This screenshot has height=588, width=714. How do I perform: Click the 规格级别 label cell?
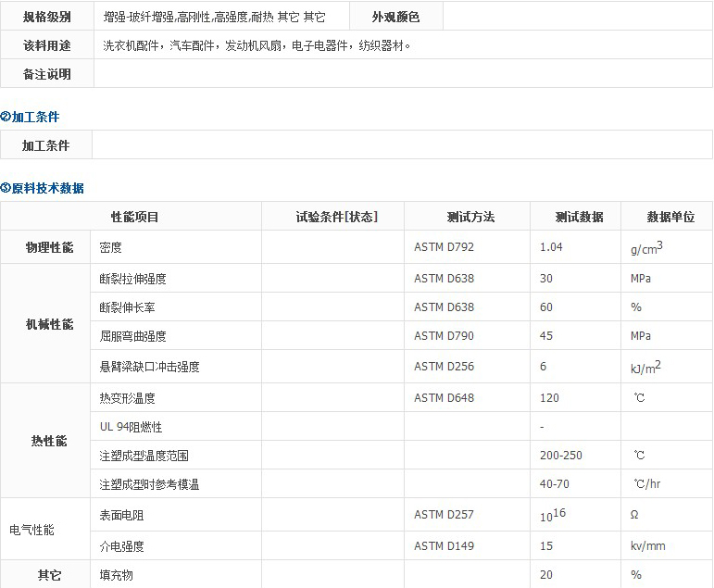[46, 17]
